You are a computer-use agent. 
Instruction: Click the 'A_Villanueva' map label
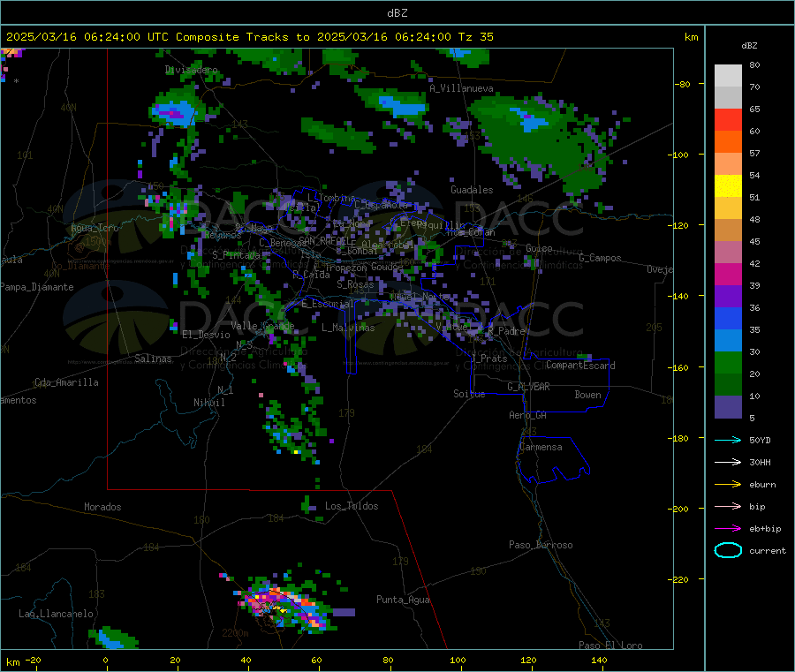[x=461, y=88]
